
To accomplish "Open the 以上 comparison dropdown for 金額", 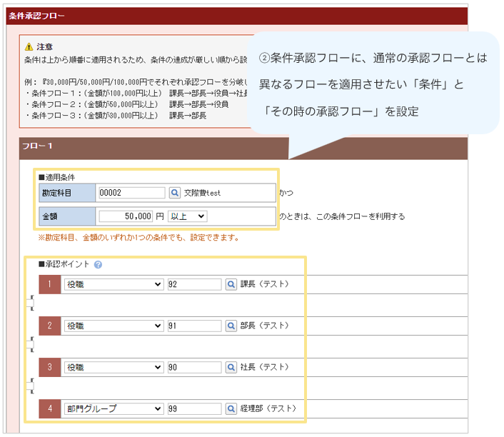I will [187, 216].
